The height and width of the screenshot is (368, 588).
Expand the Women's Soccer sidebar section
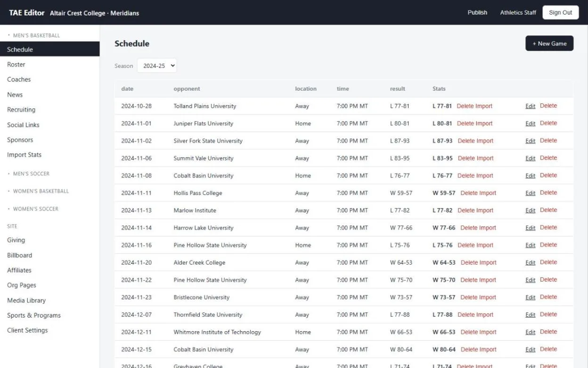[33, 209]
